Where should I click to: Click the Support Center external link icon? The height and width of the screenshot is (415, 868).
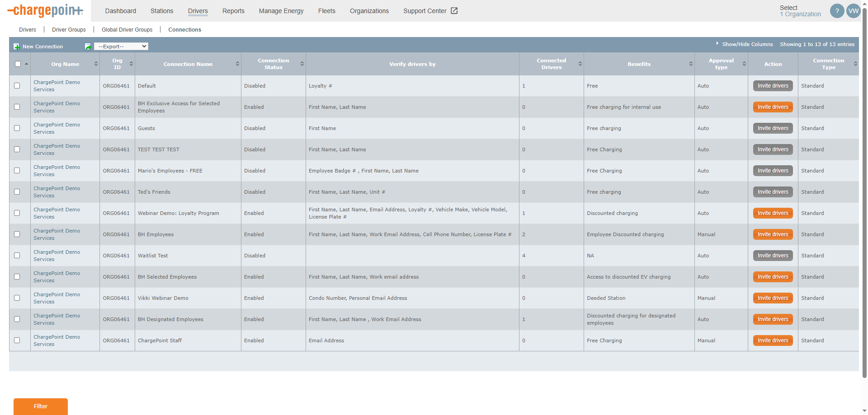tap(454, 11)
